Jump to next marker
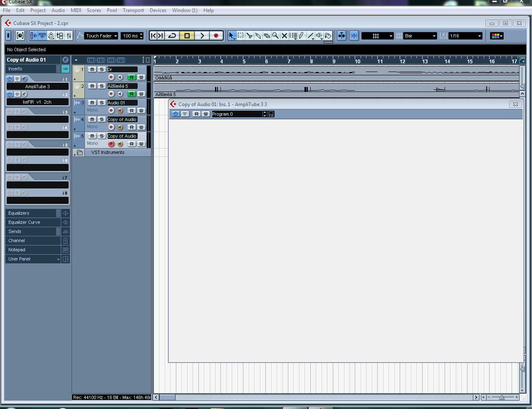Screen dimensions: 532x409 pyautogui.click(x=161, y=36)
